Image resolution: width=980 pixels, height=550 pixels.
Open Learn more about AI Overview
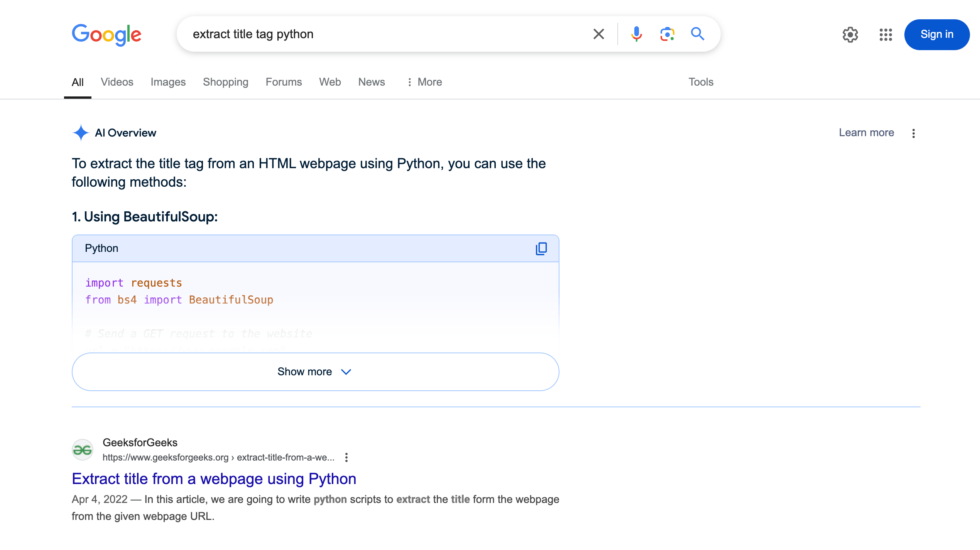866,133
